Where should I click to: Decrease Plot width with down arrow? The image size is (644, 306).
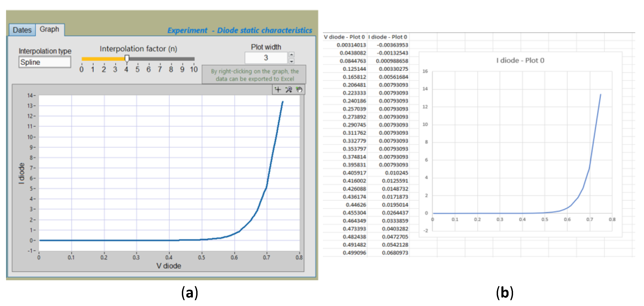(x=292, y=61)
